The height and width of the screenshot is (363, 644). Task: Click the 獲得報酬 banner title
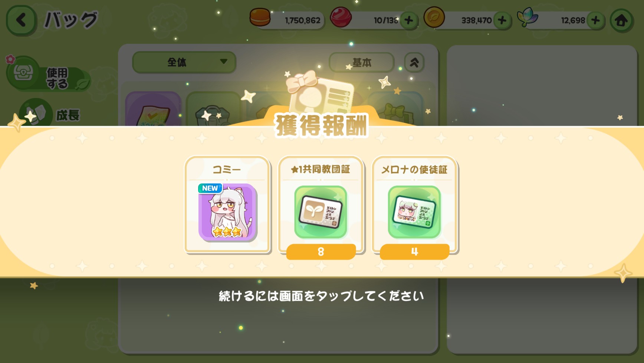coord(321,125)
